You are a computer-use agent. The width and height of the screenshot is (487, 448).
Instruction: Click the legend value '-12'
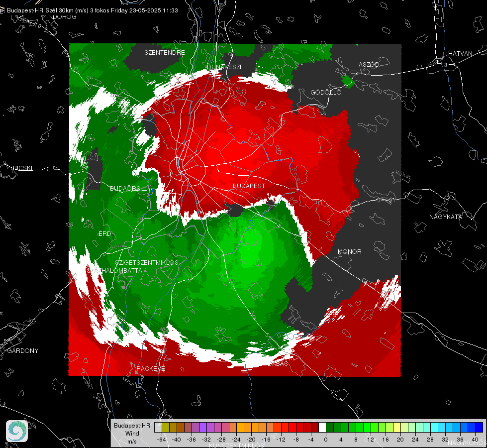tap(281, 440)
